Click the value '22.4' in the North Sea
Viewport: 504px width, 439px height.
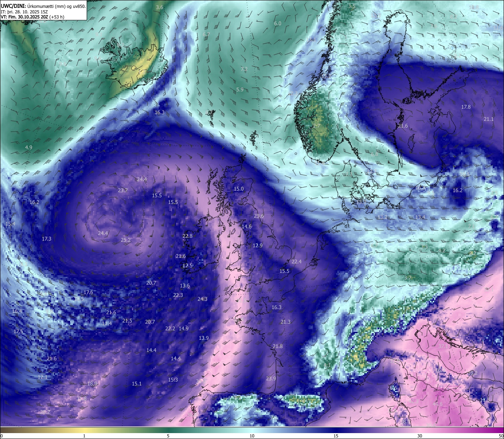click(x=296, y=262)
